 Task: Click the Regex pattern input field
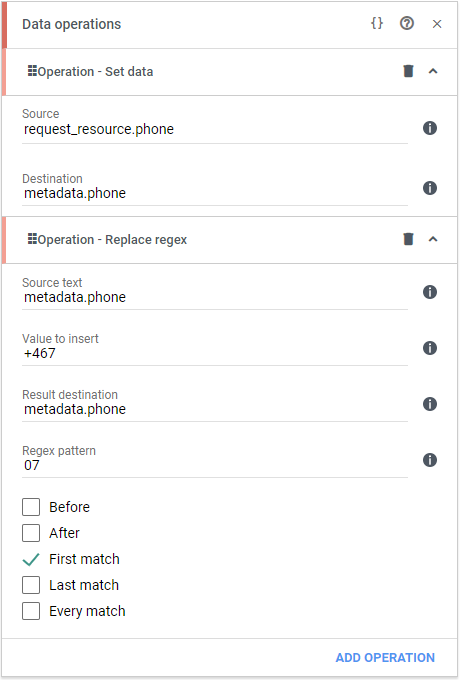215,465
